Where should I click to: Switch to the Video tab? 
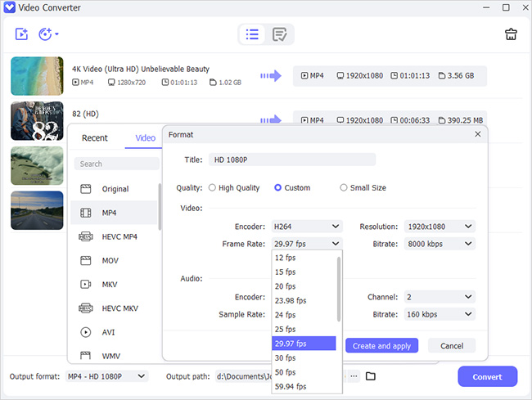point(145,138)
